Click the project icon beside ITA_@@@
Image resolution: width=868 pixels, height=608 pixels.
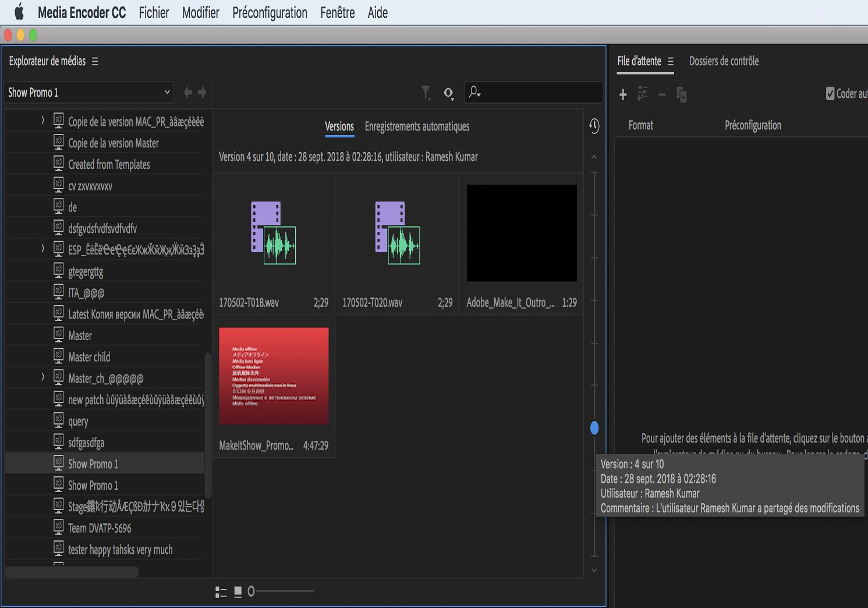point(59,292)
